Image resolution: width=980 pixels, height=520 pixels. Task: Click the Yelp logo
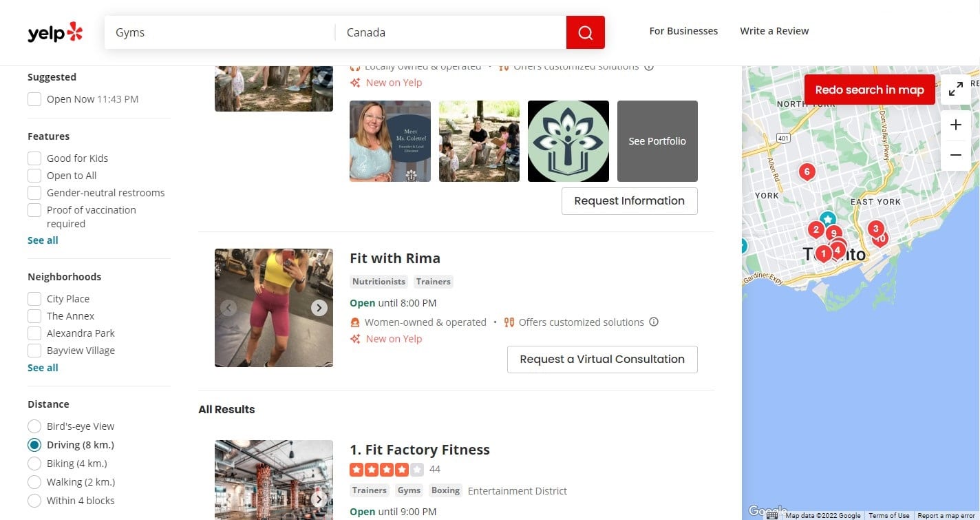pos(55,32)
